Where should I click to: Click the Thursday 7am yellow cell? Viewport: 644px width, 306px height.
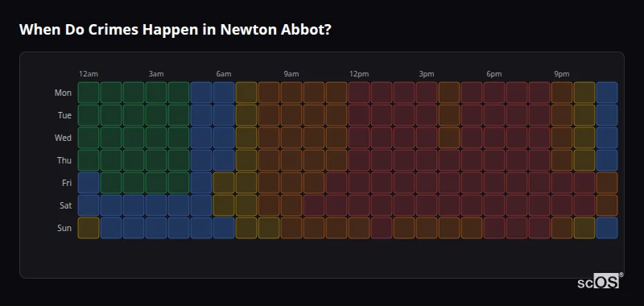[x=246, y=160]
